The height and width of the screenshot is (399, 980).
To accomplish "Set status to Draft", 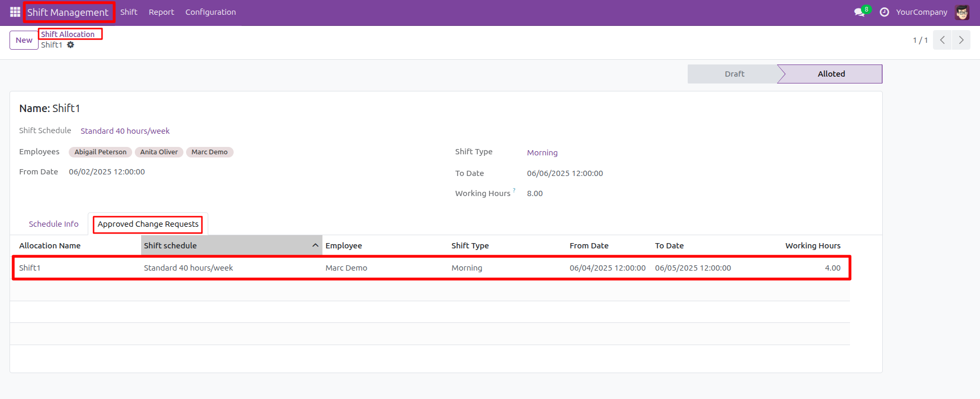I will click(x=734, y=74).
